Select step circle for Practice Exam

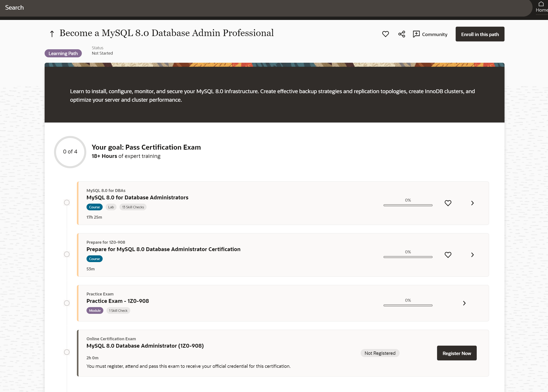(x=67, y=303)
